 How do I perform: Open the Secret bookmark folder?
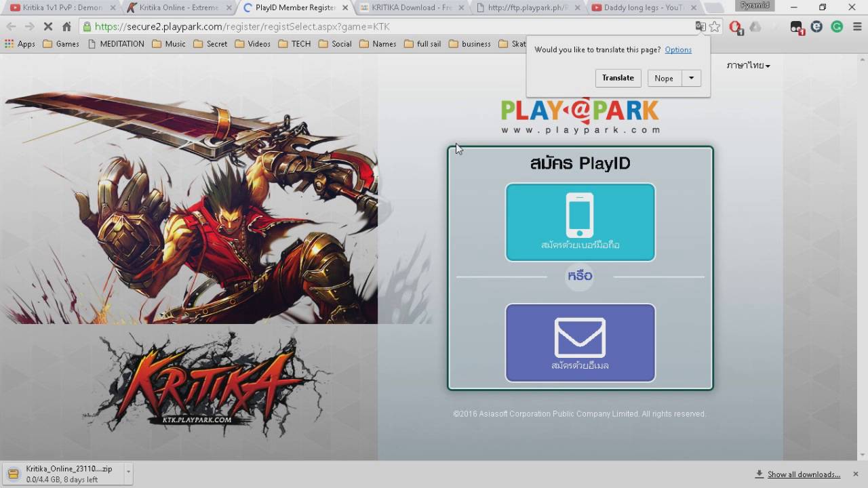pos(210,44)
